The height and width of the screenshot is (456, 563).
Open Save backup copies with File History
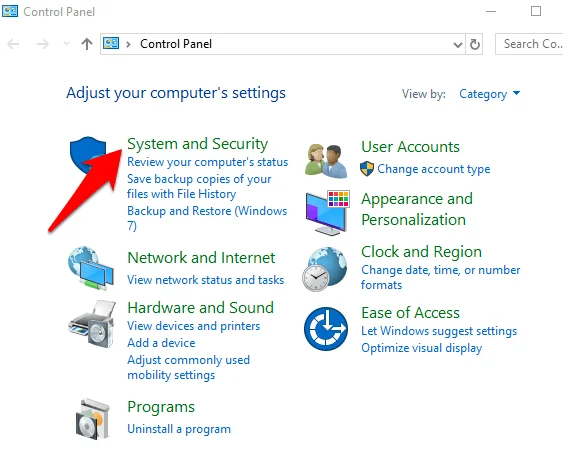199,186
